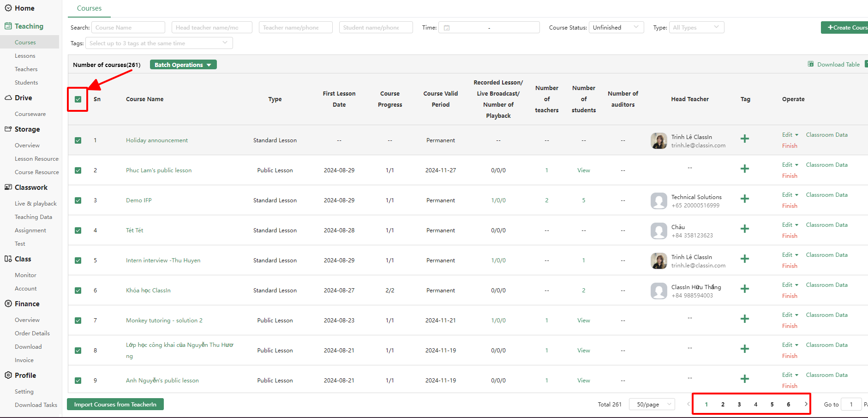Go to page 6 of courses

click(x=788, y=404)
